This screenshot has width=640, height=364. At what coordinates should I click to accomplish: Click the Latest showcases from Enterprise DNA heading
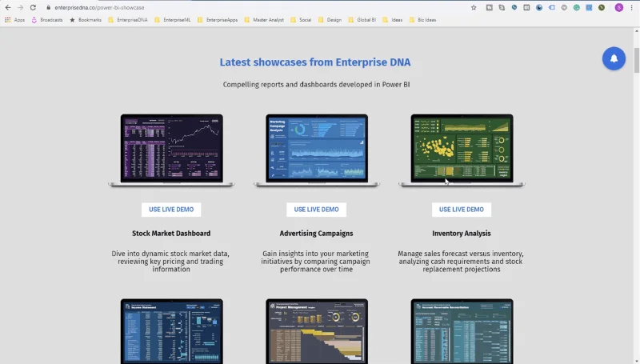click(x=315, y=62)
